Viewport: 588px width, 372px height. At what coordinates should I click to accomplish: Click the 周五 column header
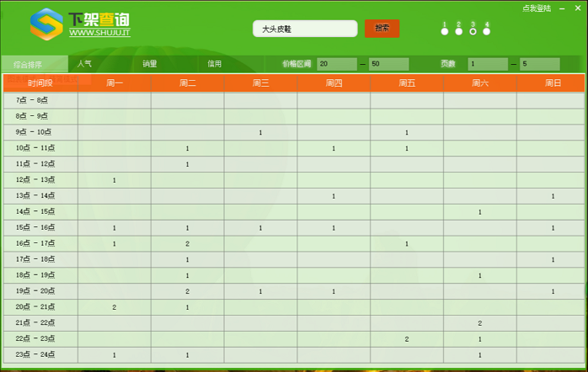pyautogui.click(x=407, y=83)
